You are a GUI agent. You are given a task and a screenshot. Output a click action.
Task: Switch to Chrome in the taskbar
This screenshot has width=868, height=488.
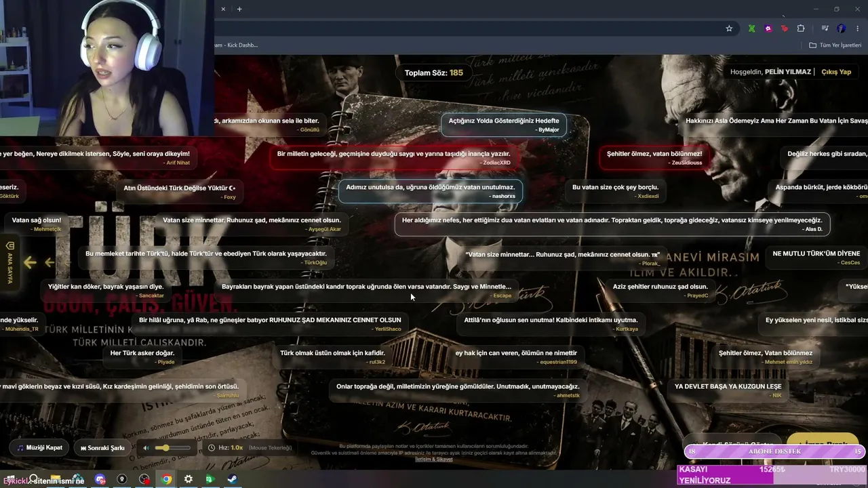pyautogui.click(x=166, y=479)
